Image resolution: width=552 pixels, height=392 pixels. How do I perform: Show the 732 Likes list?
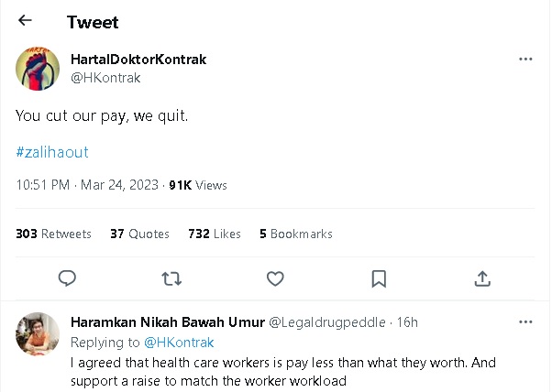(x=215, y=234)
